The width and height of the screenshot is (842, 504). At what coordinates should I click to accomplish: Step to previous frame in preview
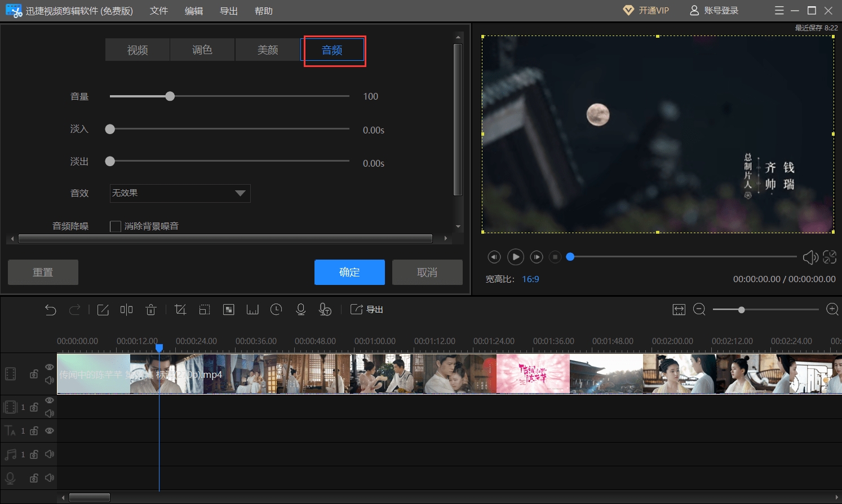494,257
